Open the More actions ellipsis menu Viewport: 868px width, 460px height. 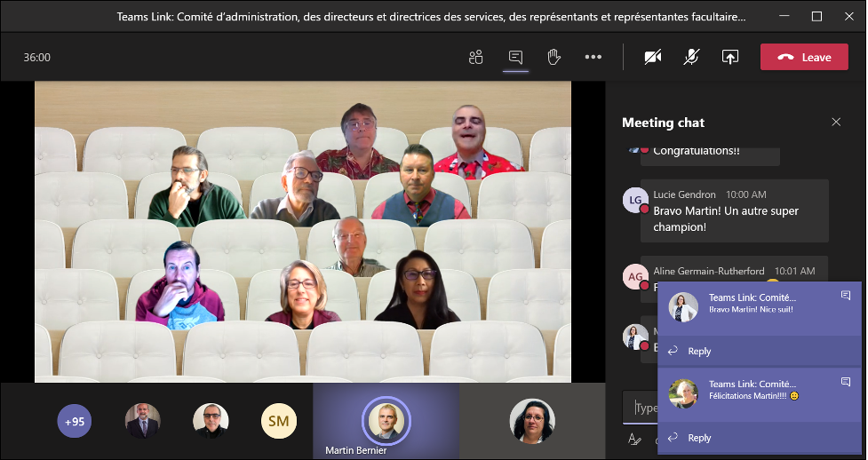point(593,57)
